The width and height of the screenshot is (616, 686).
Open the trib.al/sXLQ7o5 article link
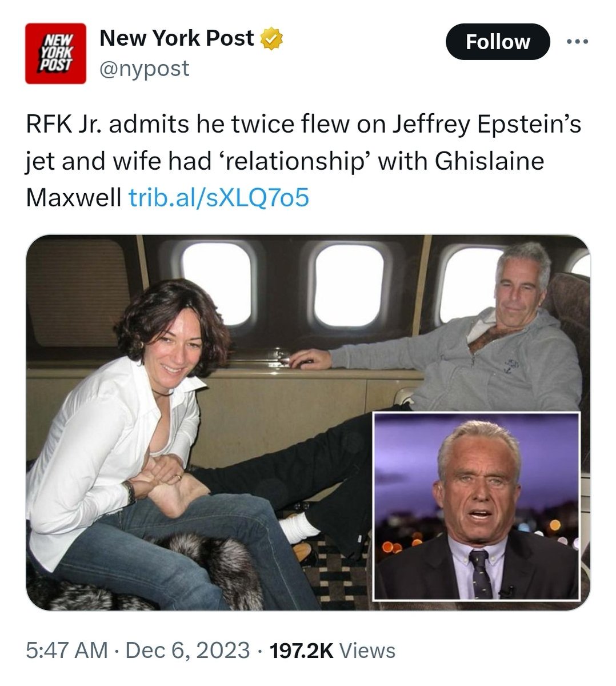219,197
